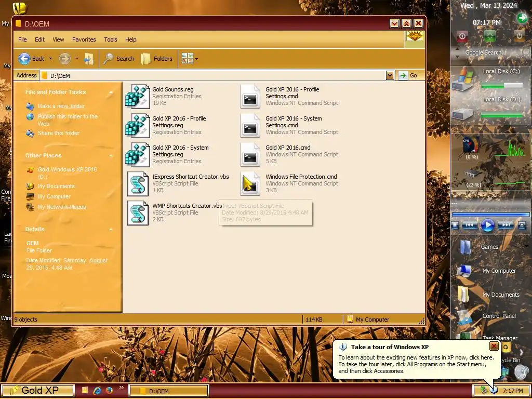Collapse the Other Places section
The height and width of the screenshot is (399, 532).
[x=111, y=155]
